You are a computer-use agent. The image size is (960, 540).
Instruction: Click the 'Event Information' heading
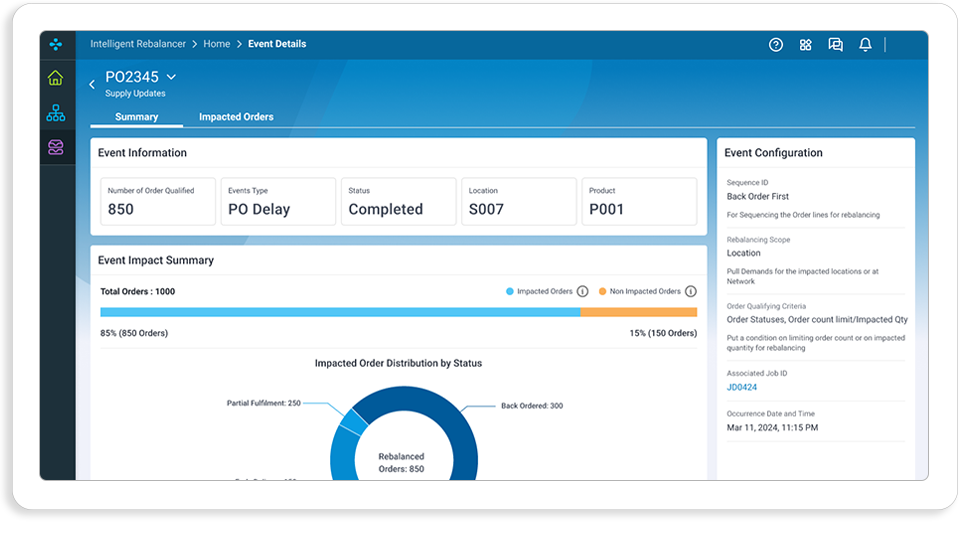[x=143, y=152]
